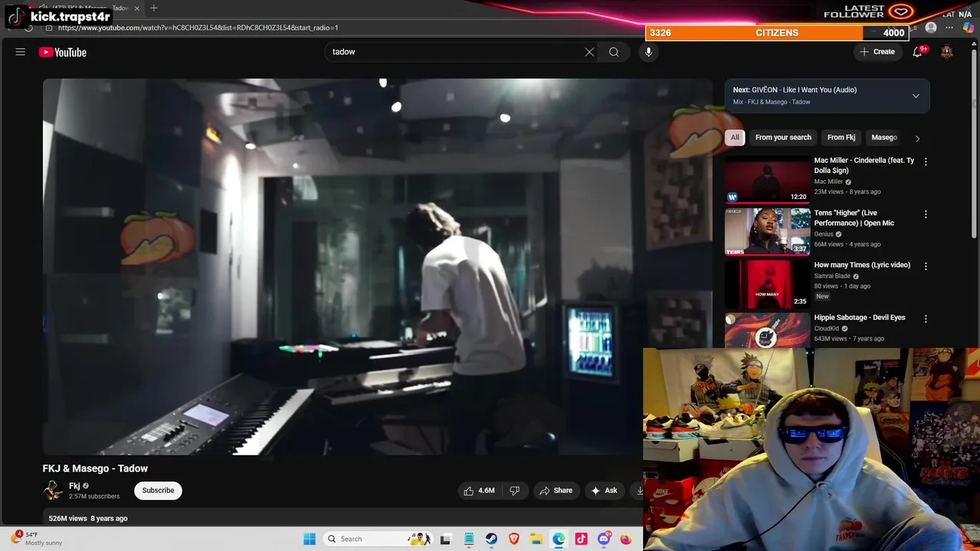
Task: Open the YouTube guide hamburger menu
Action: 21,52
